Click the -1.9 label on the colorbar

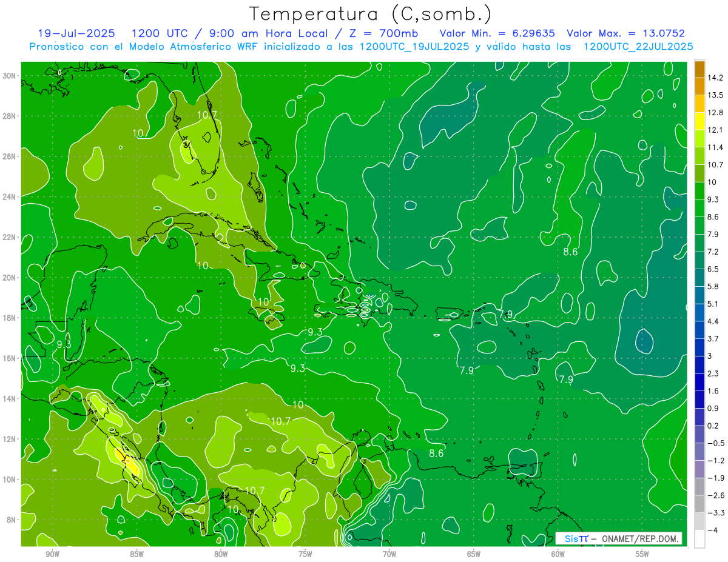[715, 478]
